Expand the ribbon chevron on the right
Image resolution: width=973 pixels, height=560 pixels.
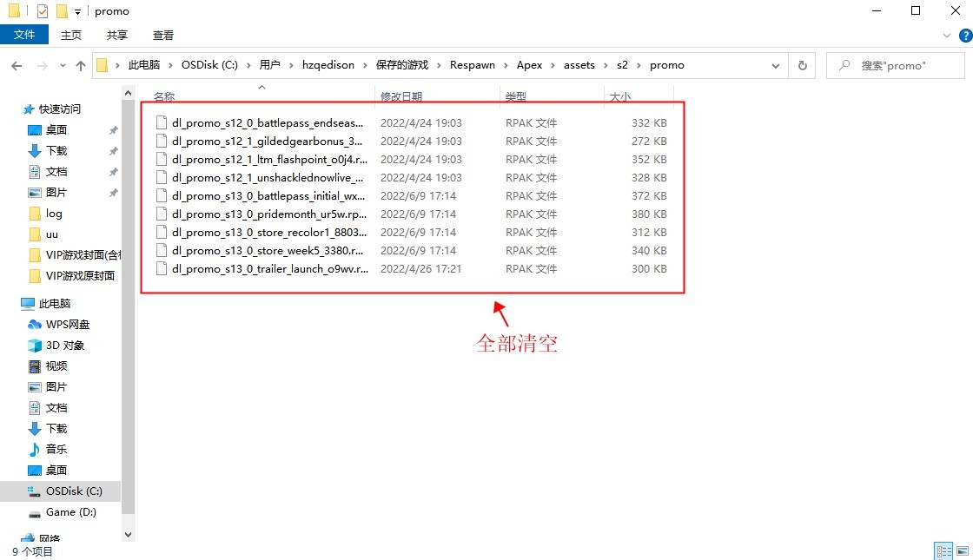(x=947, y=35)
